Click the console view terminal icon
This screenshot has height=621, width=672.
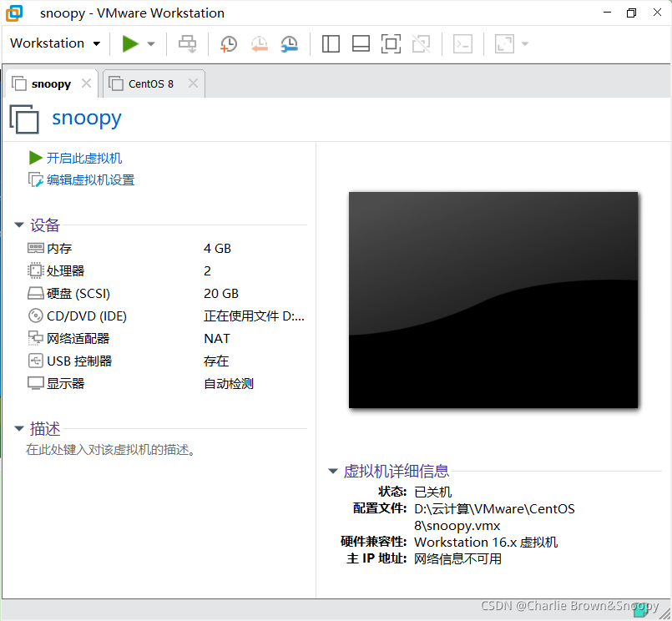(x=462, y=43)
